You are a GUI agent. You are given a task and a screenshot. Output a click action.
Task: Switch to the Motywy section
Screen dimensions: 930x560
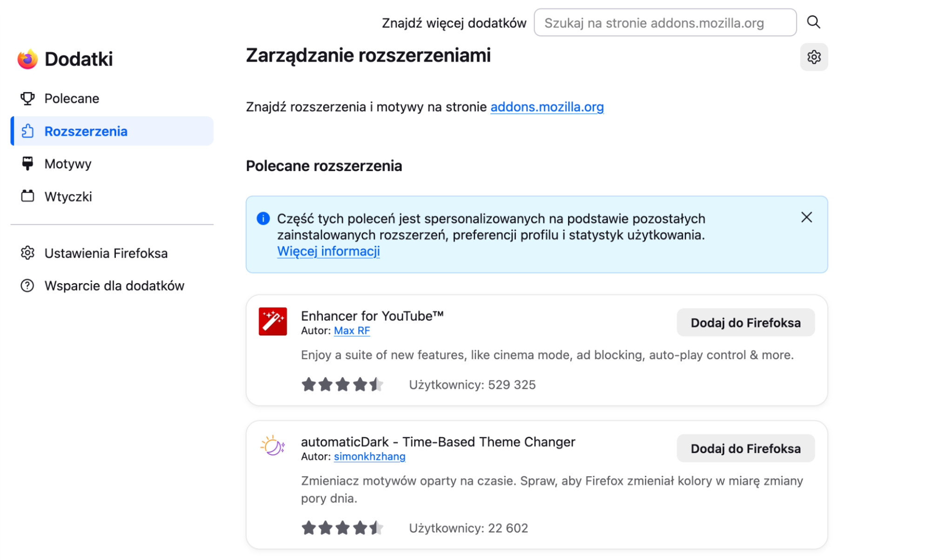point(112,164)
